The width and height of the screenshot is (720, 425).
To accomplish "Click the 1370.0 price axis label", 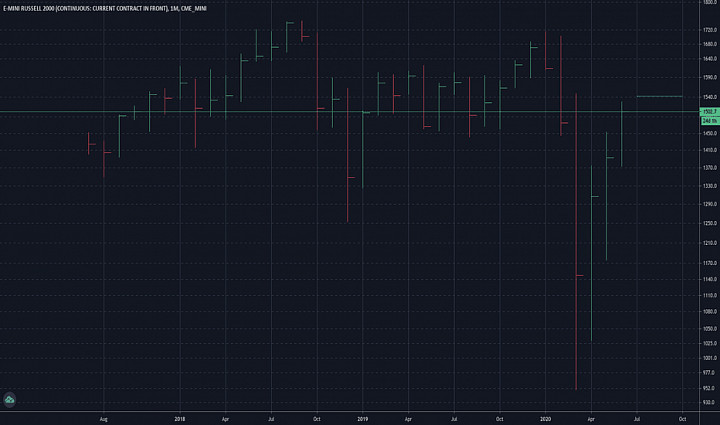I will (709, 168).
